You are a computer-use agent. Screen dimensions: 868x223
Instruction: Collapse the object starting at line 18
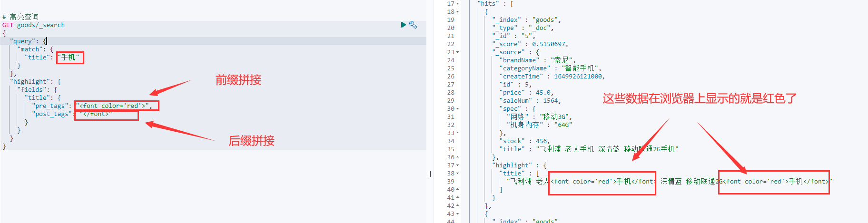458,12
